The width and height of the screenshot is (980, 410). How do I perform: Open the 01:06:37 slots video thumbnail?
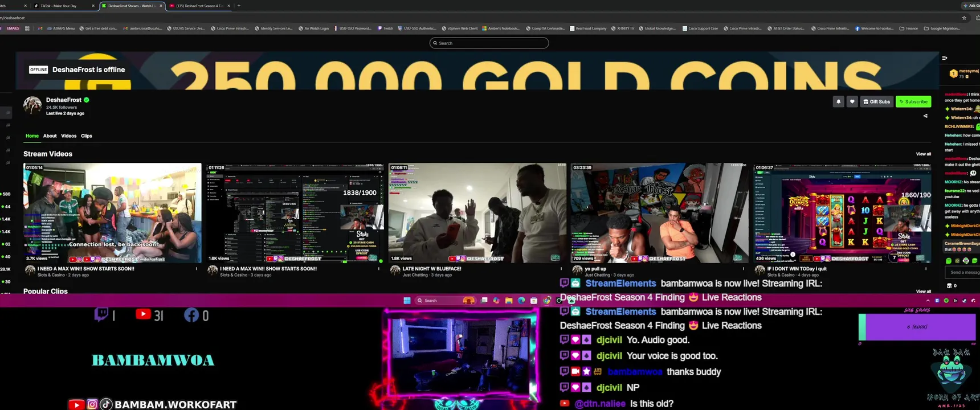pos(842,213)
